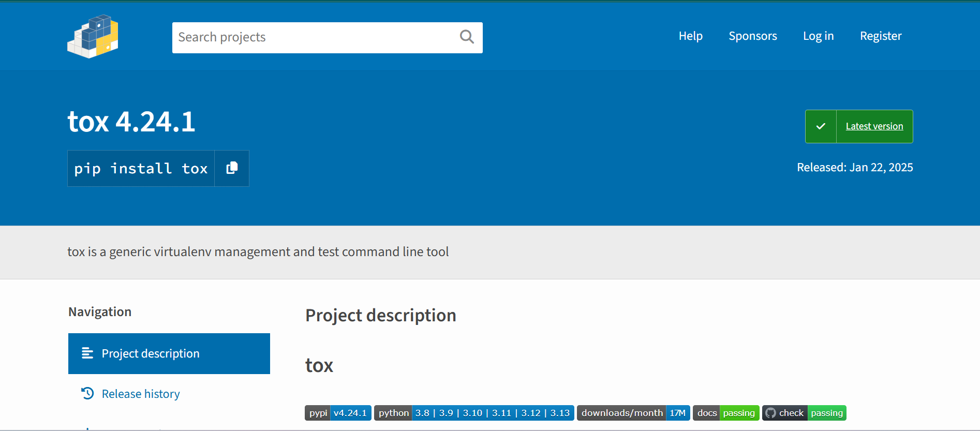The height and width of the screenshot is (431, 980).
Task: Click the search magnifier icon
Action: pyautogui.click(x=467, y=37)
